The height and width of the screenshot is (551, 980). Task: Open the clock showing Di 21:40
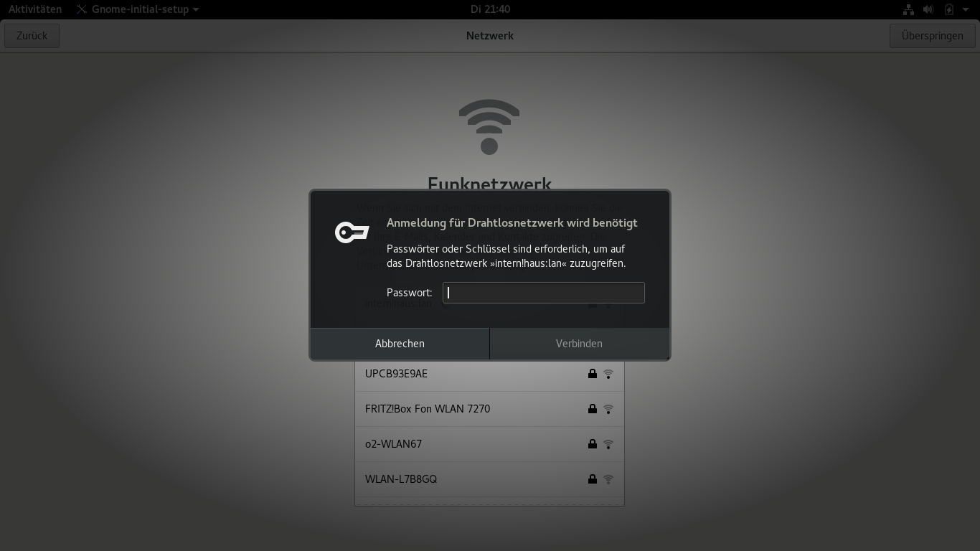coord(490,9)
